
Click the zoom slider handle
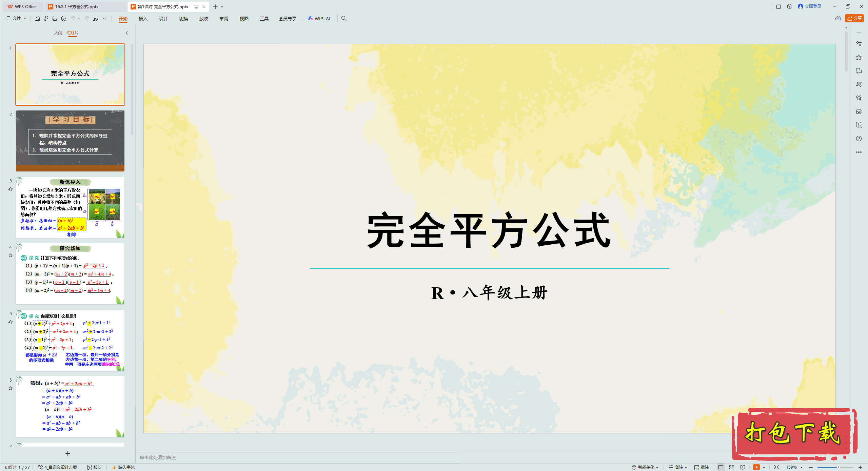pos(838,467)
